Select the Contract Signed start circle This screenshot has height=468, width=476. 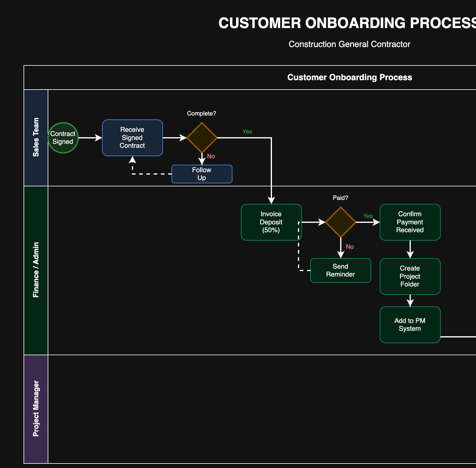(x=63, y=138)
